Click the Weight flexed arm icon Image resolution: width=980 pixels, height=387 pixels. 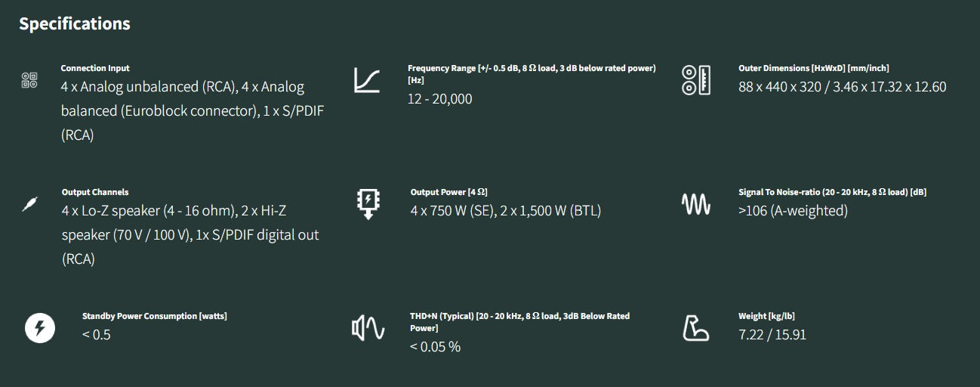695,328
